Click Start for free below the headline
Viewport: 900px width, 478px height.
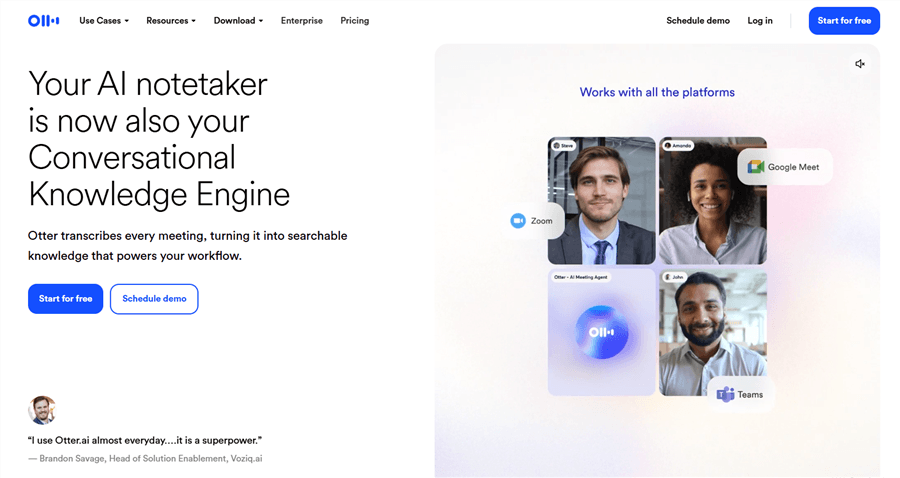65,299
